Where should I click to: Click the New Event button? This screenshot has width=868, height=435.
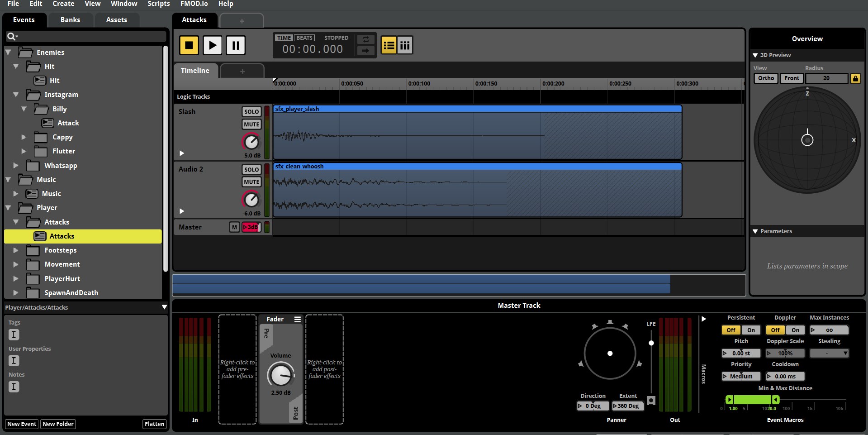pyautogui.click(x=22, y=424)
